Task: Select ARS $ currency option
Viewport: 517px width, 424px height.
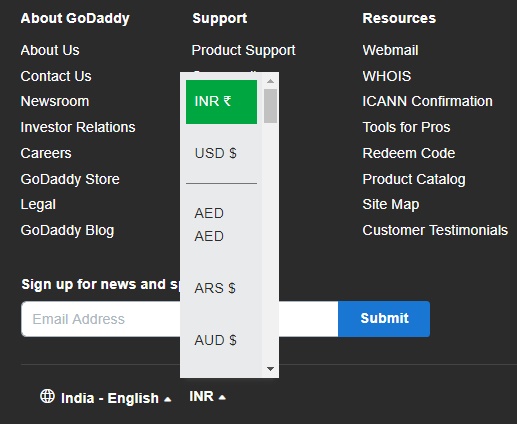Action: point(221,288)
